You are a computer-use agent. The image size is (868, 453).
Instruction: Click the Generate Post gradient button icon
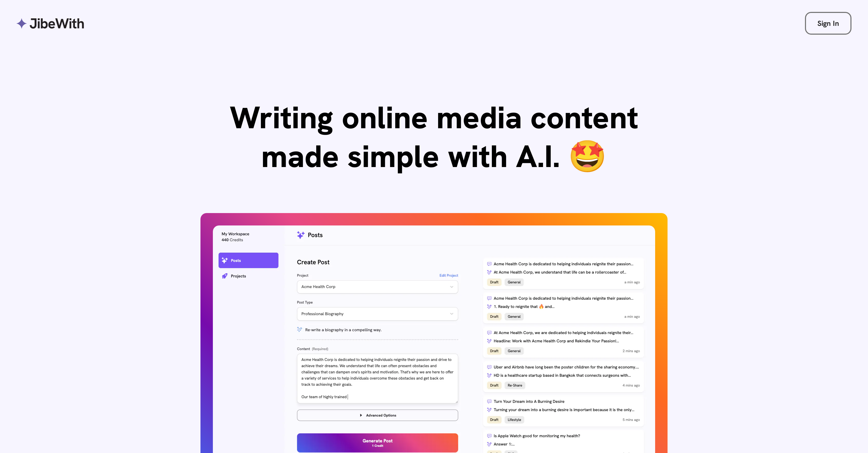coord(377,443)
